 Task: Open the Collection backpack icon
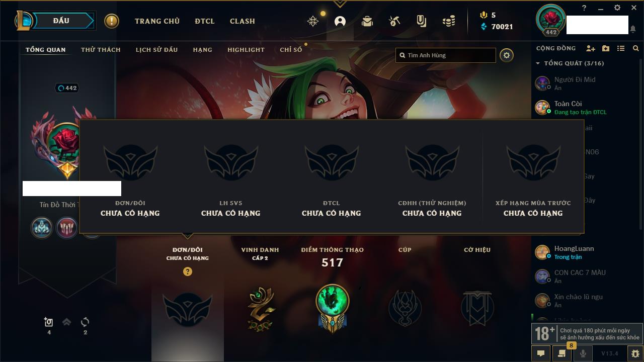[x=367, y=21]
